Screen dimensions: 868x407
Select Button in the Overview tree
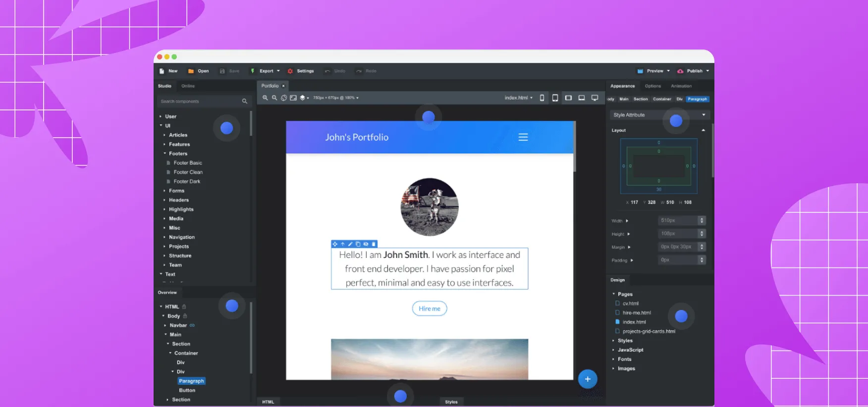(187, 390)
